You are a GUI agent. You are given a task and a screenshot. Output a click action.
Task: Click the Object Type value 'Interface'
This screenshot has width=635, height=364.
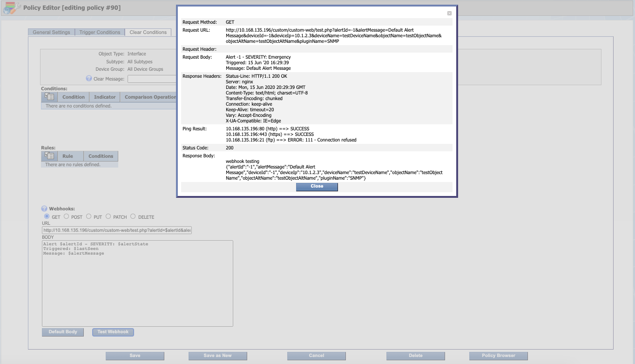[136, 54]
